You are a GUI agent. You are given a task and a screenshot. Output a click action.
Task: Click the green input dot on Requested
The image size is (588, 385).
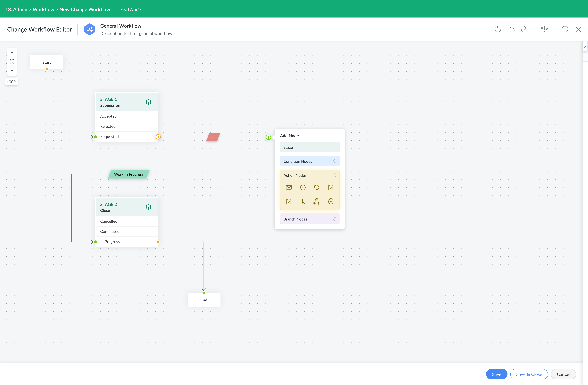pos(95,137)
